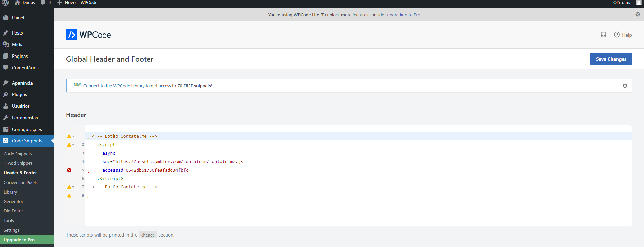
Task: Open the Mídia library menu
Action: click(x=27, y=44)
